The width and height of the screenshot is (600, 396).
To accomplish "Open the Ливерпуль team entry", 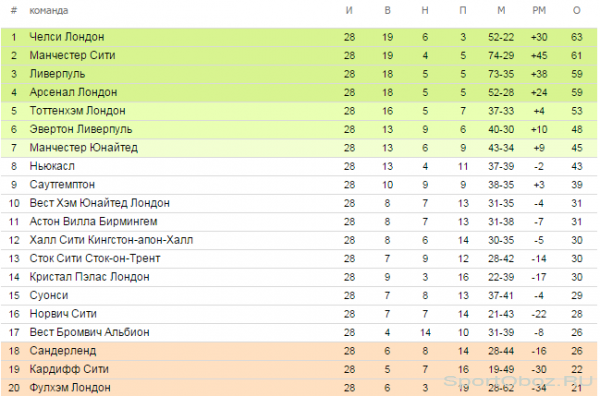I will (x=57, y=74).
